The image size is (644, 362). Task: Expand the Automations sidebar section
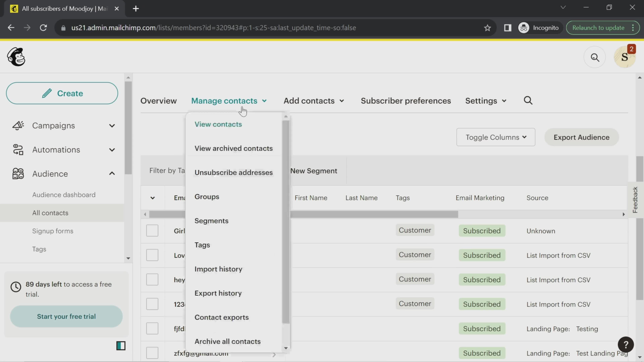pos(112,150)
